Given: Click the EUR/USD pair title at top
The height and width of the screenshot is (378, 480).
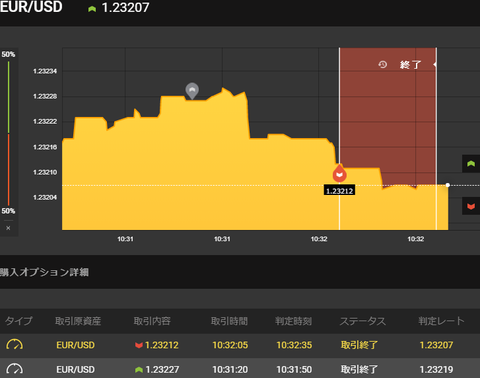Looking at the screenshot, I should click(31, 7).
